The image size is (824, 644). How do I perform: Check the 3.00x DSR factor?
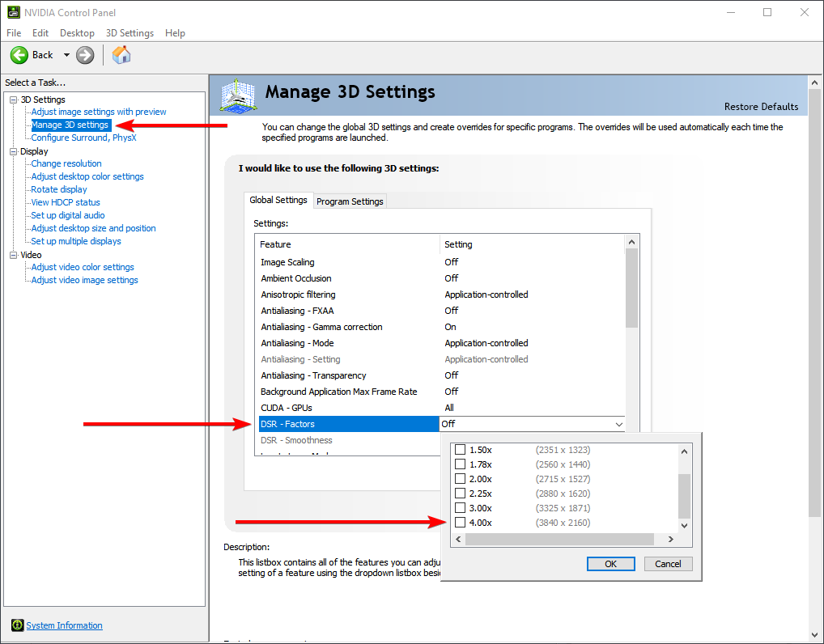pyautogui.click(x=460, y=508)
